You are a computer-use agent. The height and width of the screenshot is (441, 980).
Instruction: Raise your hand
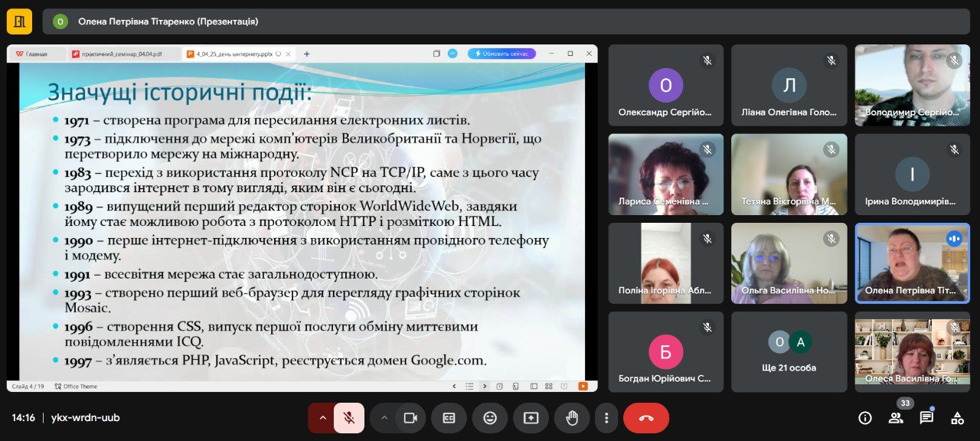coord(572,418)
